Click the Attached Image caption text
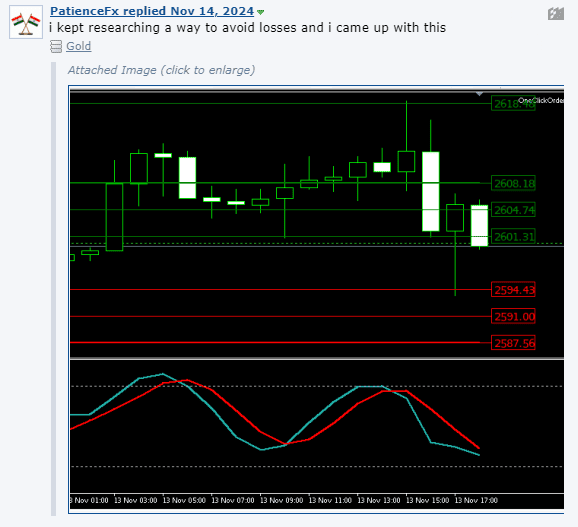 (161, 70)
